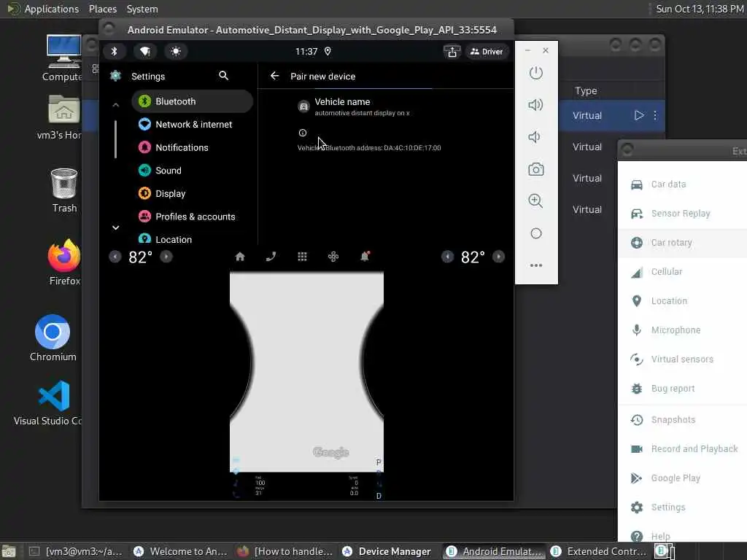Click the Type column header in Device Manager
Viewport: 747px width, 560px height.
pyautogui.click(x=586, y=90)
